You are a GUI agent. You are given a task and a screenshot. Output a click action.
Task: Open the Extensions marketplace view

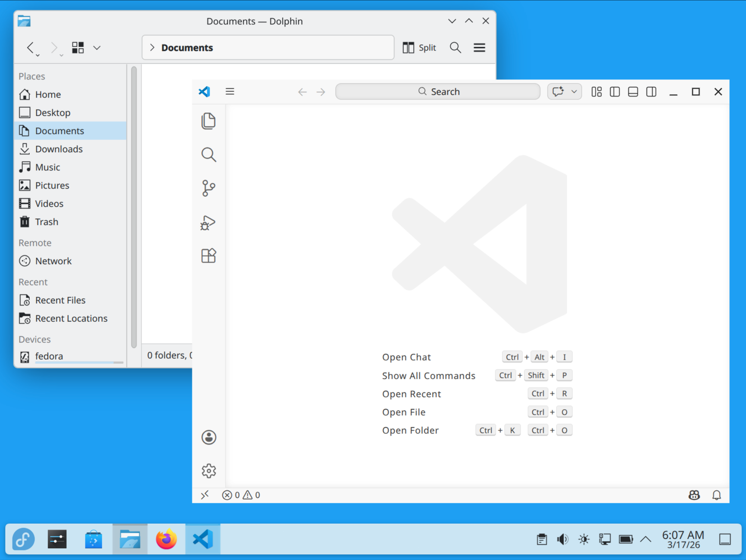[208, 255]
